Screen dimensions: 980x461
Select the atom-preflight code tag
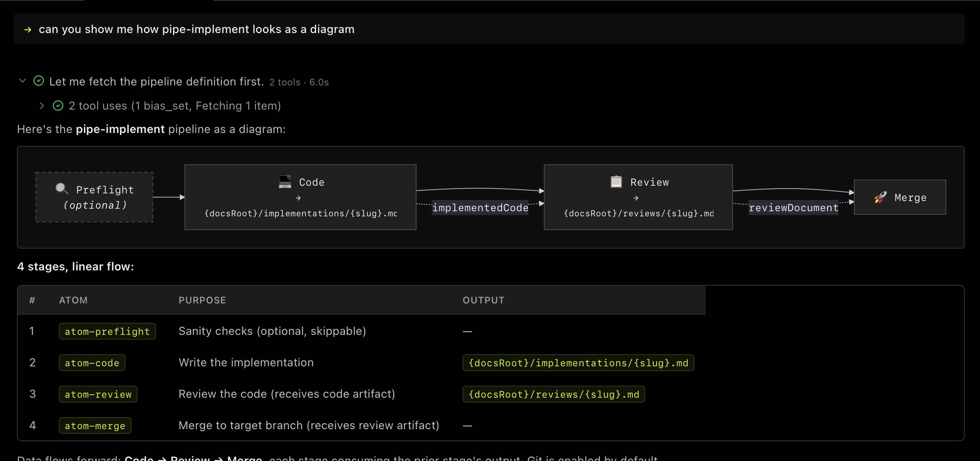pos(107,331)
